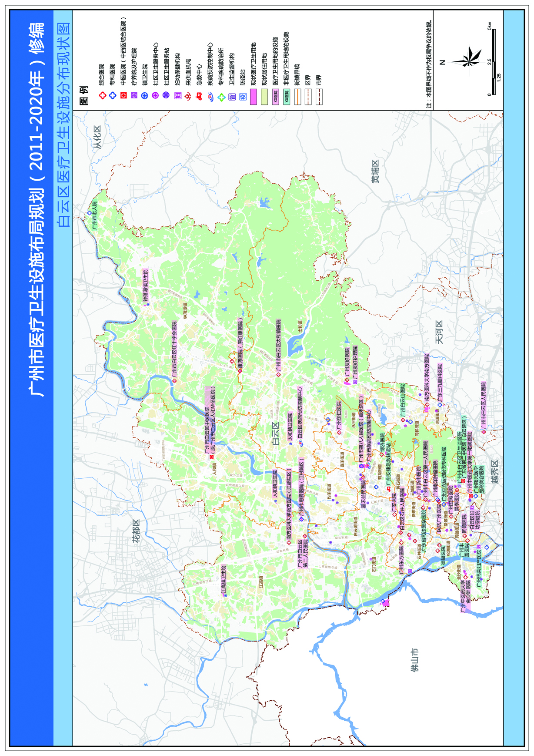Viewport: 534px width, 756px height.
Task: Click the pink 现状医疗卫生用地 swatch
Action: click(x=254, y=96)
